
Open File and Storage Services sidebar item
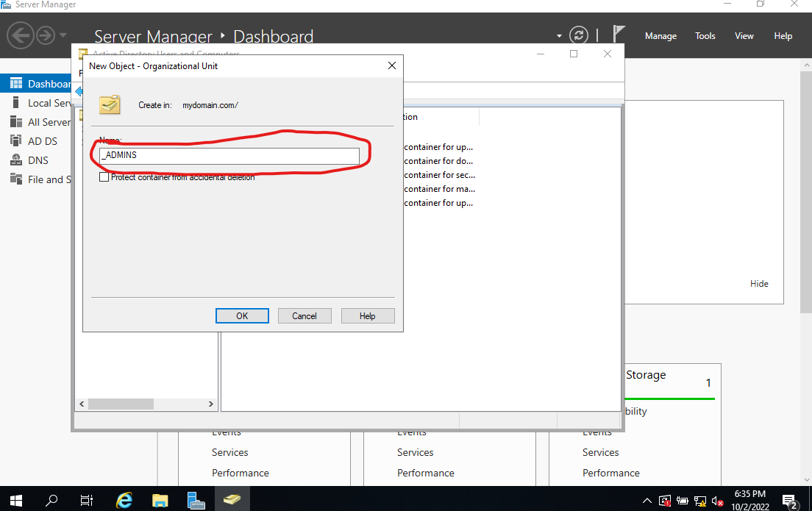tap(36, 179)
